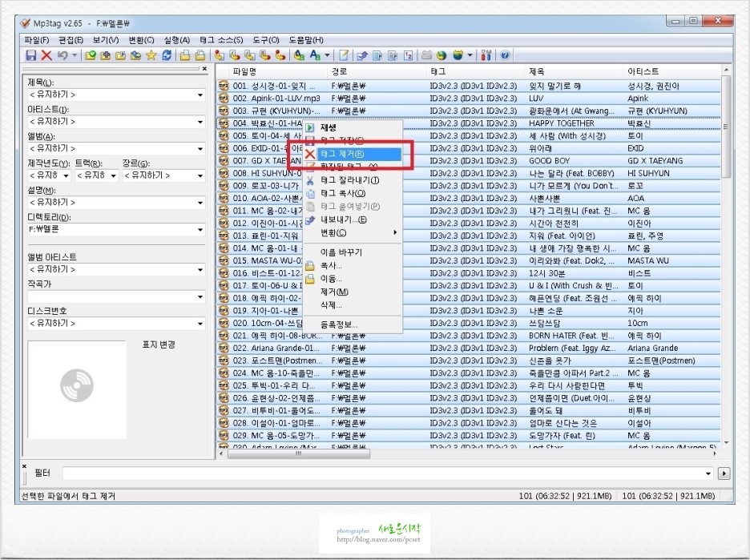Click the Extended tags notepad icon
The width and height of the screenshot is (750, 560).
[344, 55]
